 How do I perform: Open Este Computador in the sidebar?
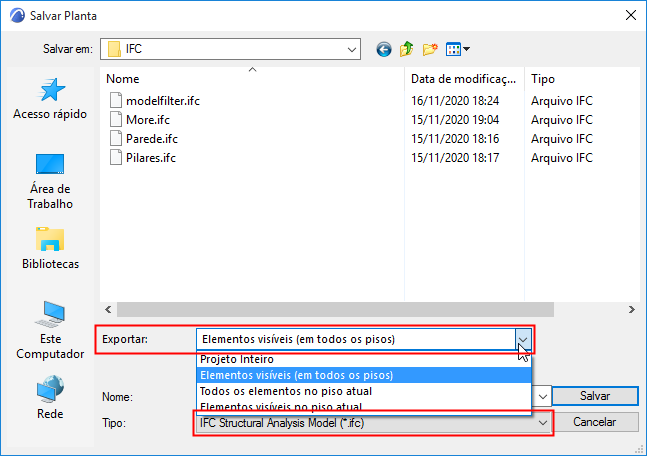click(x=50, y=330)
